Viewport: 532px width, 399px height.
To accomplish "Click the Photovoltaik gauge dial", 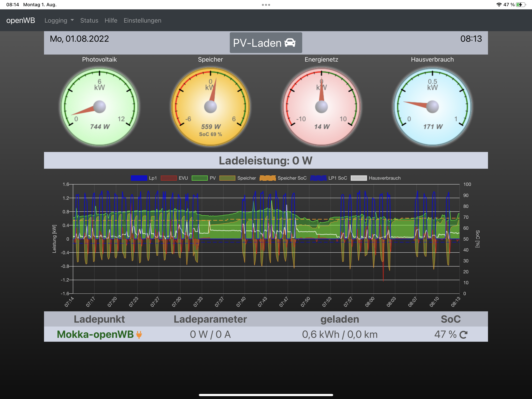I will 99,107.
